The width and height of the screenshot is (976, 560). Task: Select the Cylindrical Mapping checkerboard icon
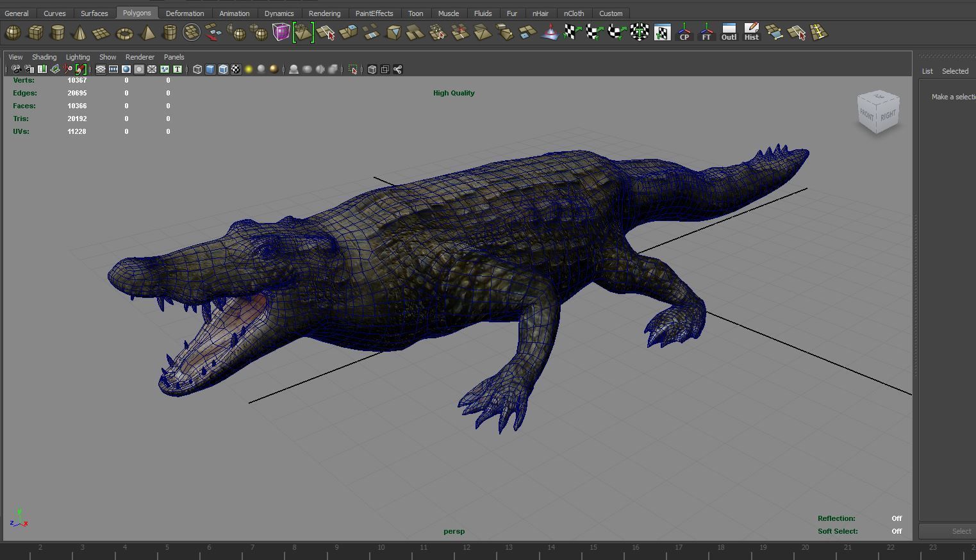coord(595,32)
